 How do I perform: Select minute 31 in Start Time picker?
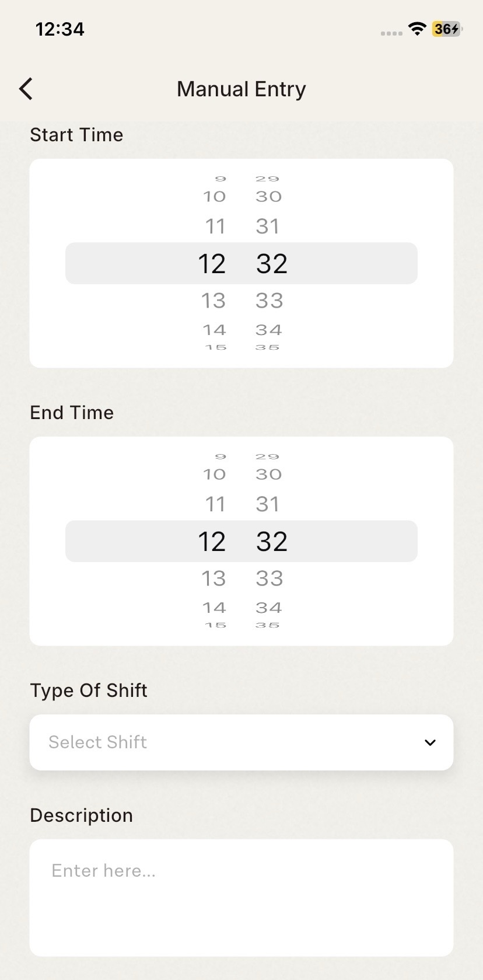tap(268, 226)
